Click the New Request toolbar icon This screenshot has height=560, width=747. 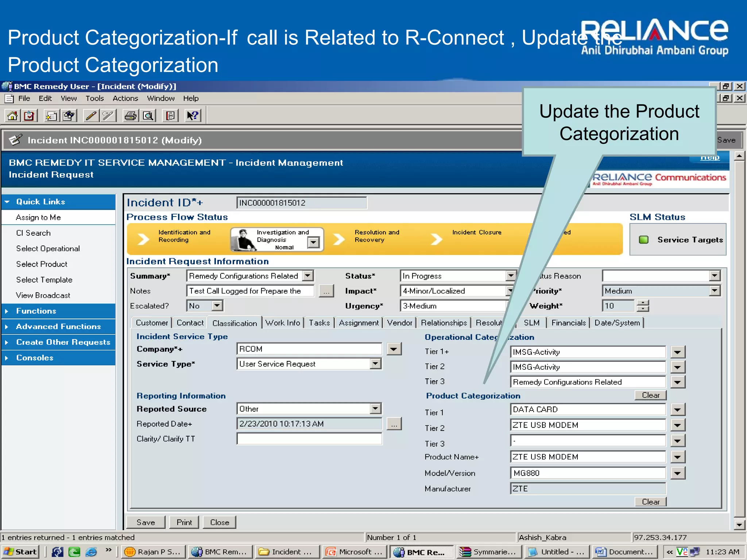[x=51, y=116]
